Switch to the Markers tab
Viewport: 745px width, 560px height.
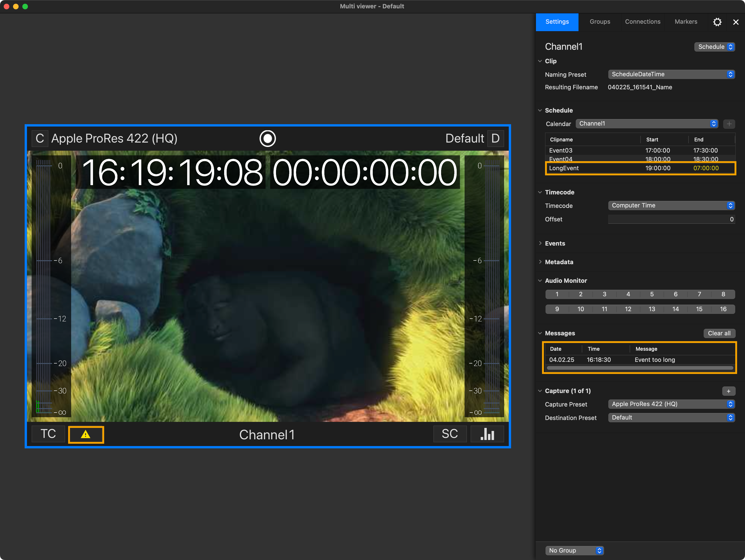686,22
